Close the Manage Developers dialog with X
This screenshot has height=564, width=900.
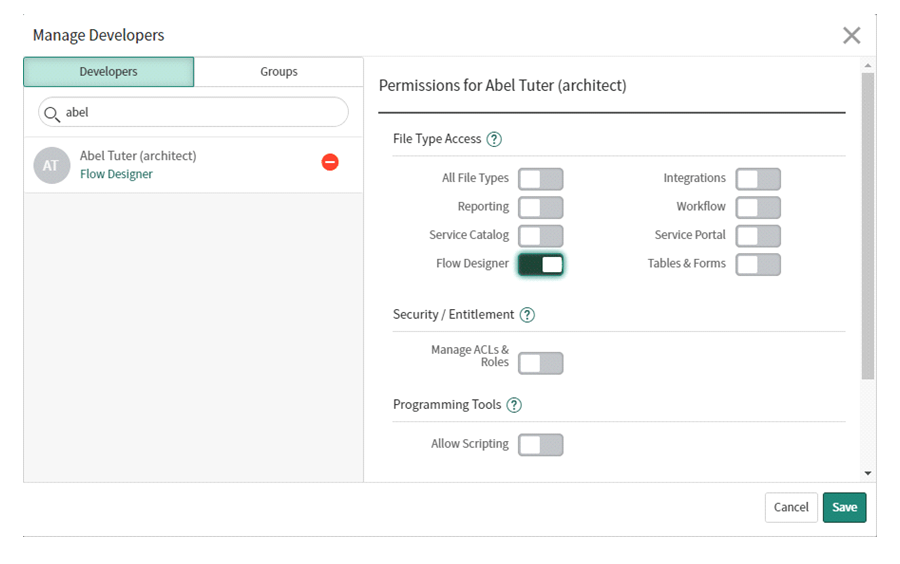point(851,36)
